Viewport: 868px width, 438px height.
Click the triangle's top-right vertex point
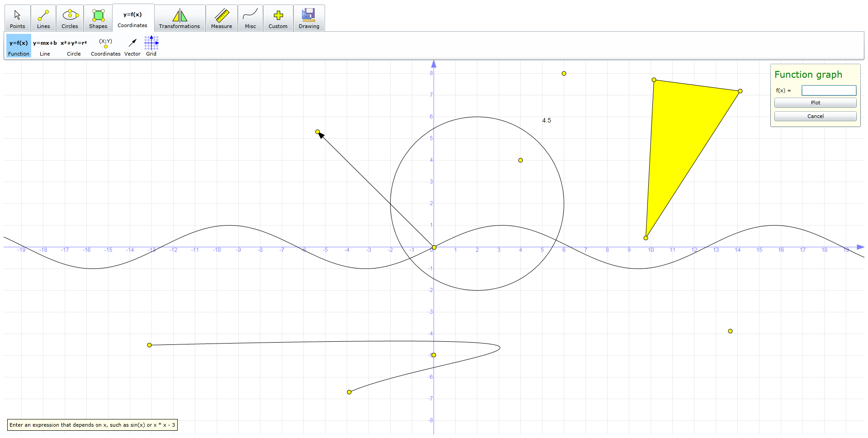click(x=740, y=91)
